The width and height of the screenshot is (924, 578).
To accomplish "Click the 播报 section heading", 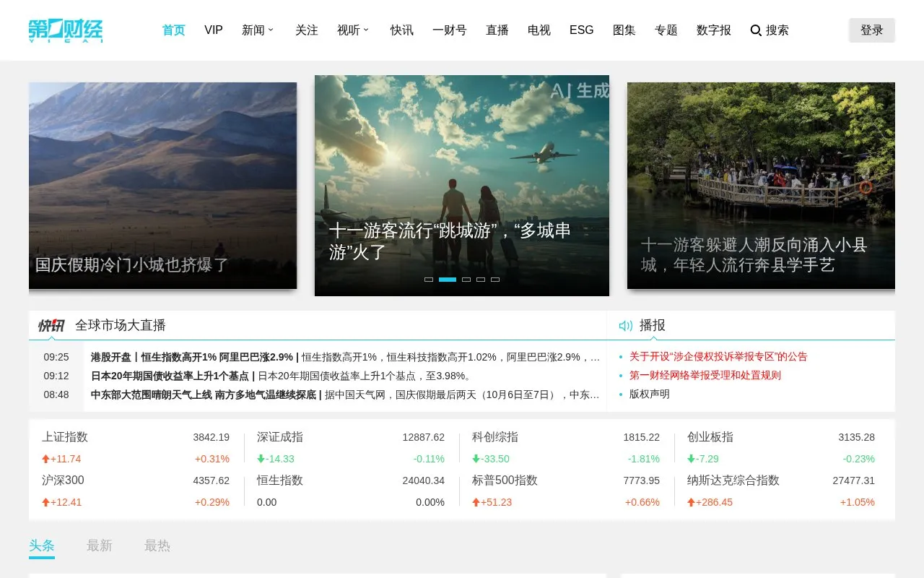I will (x=653, y=325).
